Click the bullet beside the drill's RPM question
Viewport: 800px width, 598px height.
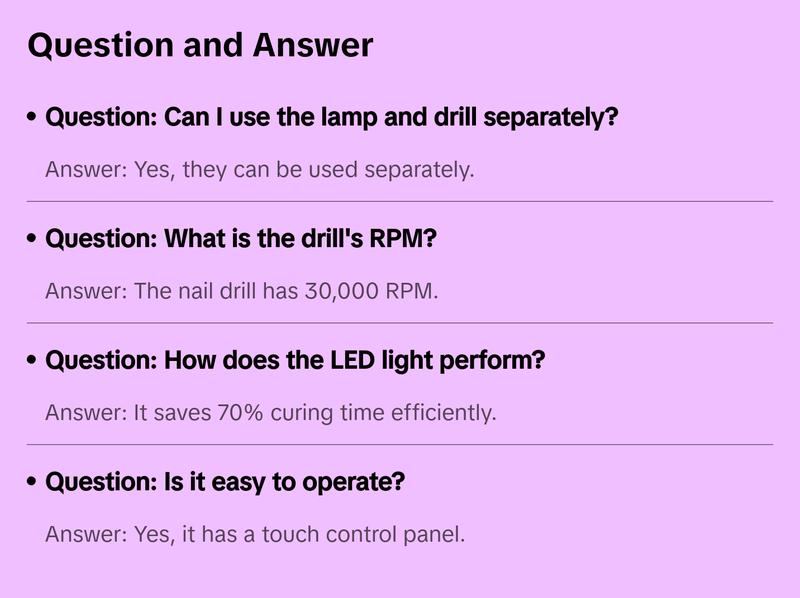tap(33, 239)
